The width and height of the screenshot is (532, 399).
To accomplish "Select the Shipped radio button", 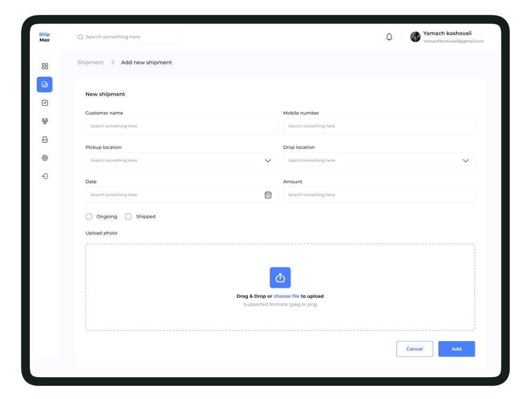I will (x=128, y=217).
